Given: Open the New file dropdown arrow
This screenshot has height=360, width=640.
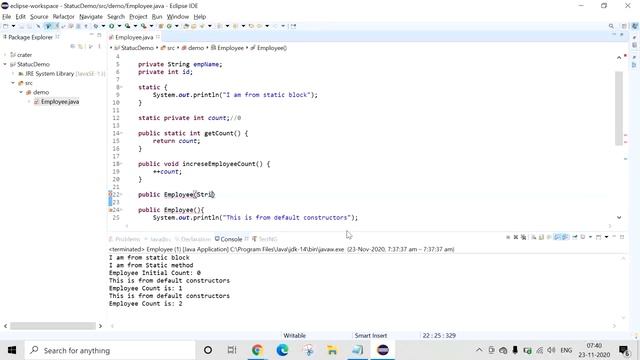Looking at the screenshot, I should coord(13,26).
